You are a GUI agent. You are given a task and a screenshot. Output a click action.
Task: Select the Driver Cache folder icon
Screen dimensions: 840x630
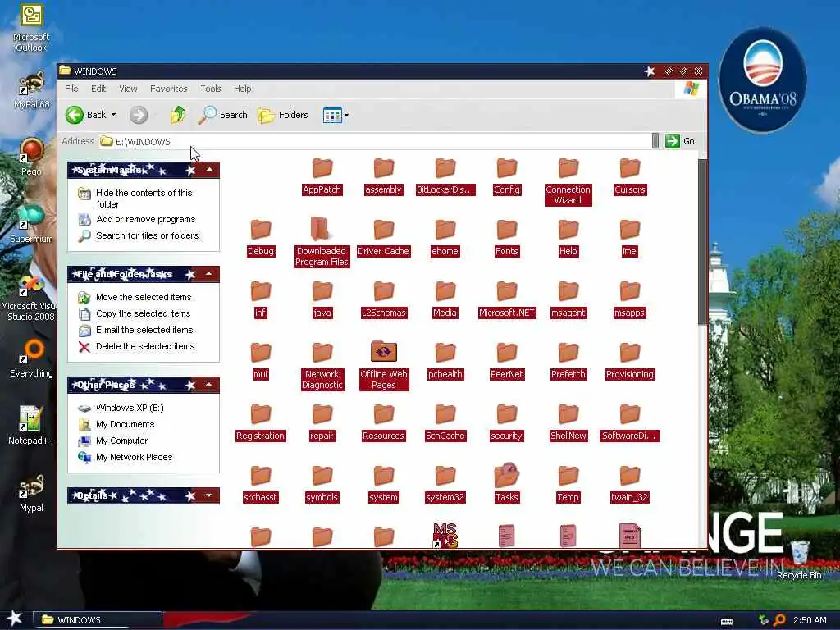tap(384, 230)
